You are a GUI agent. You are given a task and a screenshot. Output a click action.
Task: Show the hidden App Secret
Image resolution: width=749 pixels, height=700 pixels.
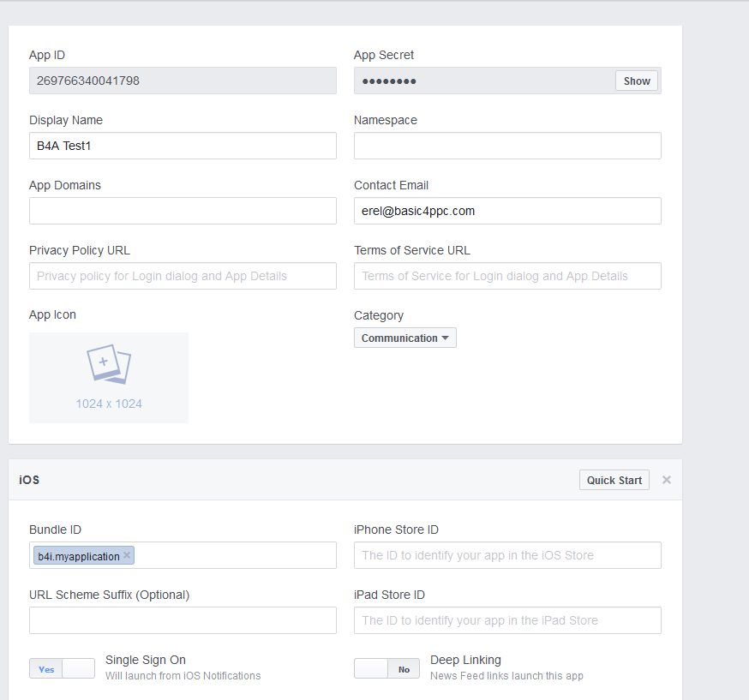click(637, 81)
